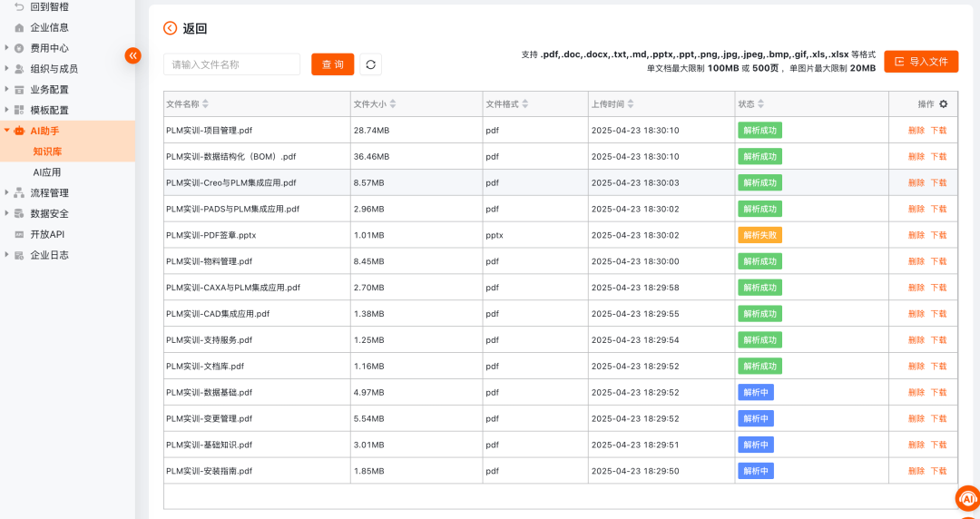Expand the 组织与成员 sidebar item
Image resolution: width=980 pixels, height=519 pixels.
click(x=54, y=69)
